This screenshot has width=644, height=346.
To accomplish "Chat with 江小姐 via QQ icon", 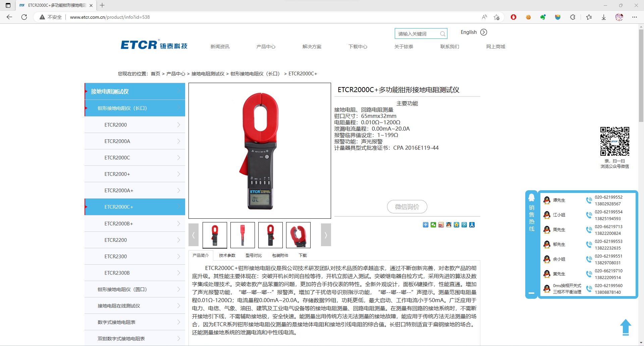I will click(547, 215).
